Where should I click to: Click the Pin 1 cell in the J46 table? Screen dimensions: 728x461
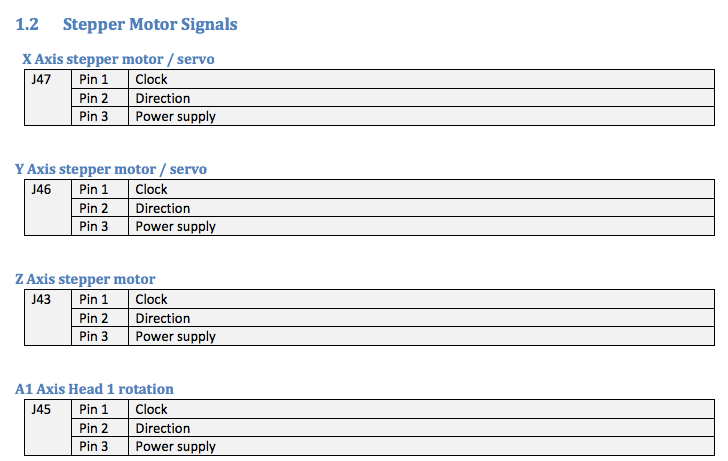pyautogui.click(x=100, y=189)
